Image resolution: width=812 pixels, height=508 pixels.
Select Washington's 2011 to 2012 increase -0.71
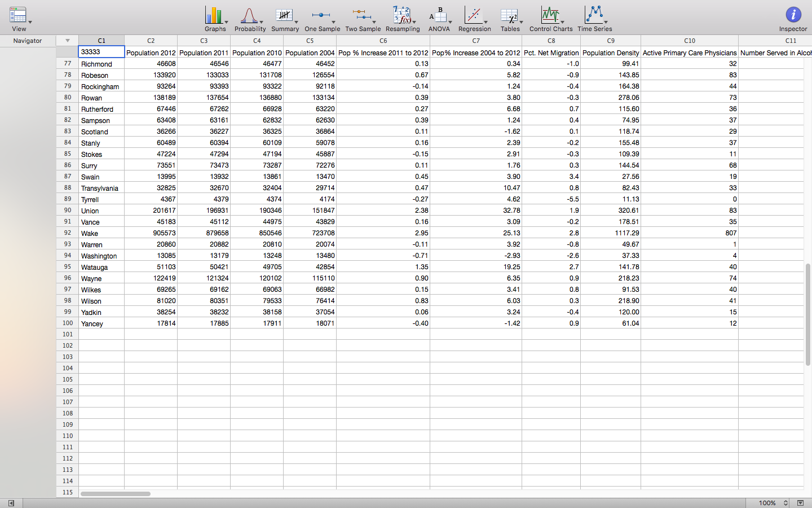coord(383,256)
